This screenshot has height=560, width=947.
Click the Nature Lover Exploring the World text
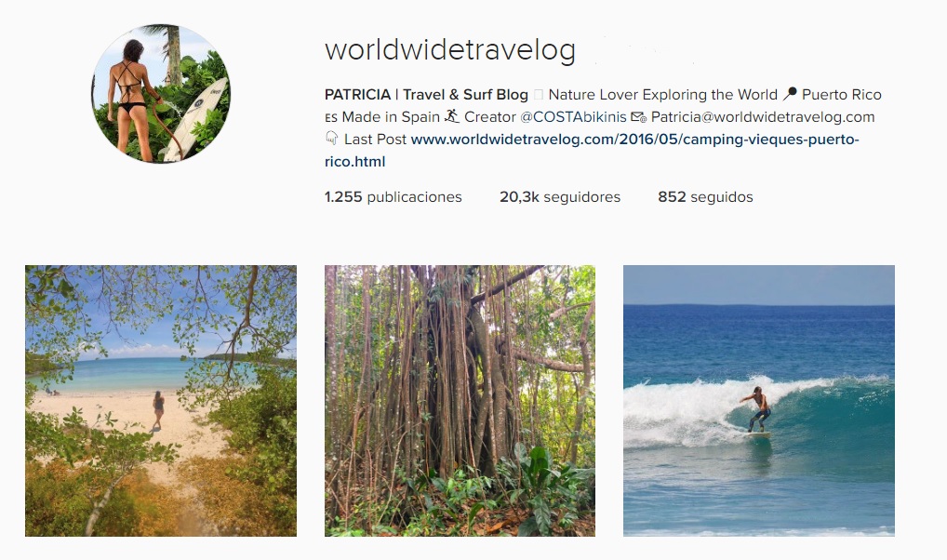662,95
